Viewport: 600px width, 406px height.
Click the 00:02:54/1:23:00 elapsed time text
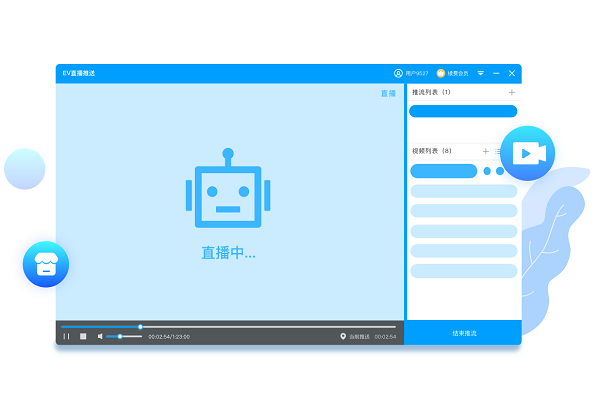point(169,337)
